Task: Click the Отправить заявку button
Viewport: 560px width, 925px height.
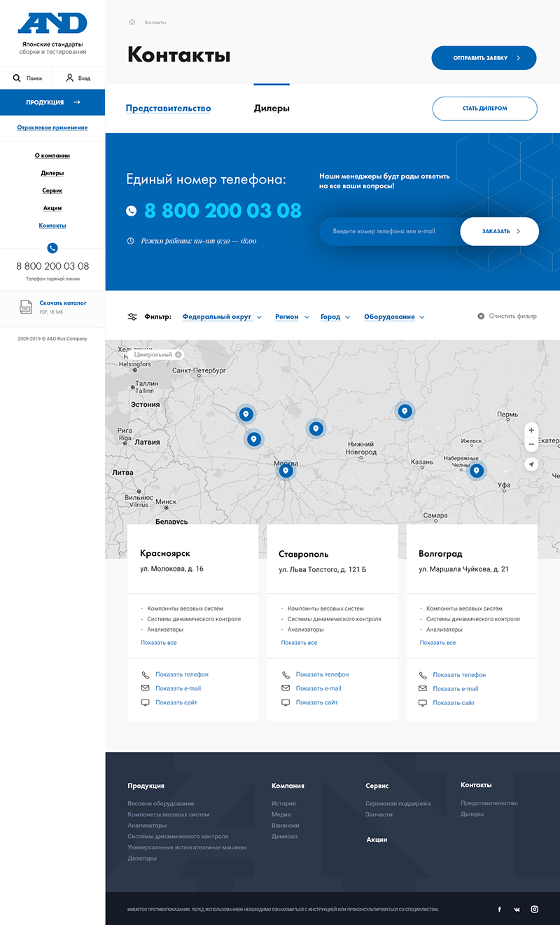Action: [x=484, y=58]
